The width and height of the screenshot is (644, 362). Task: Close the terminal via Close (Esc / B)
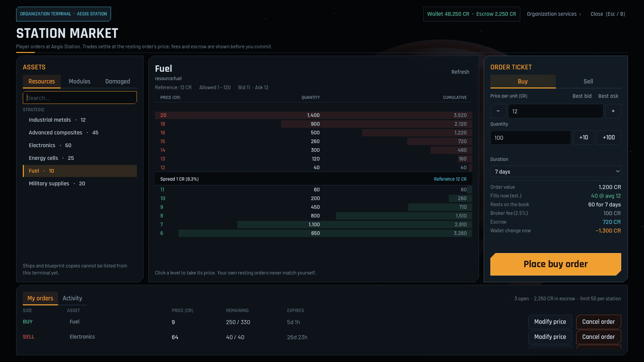click(x=608, y=14)
